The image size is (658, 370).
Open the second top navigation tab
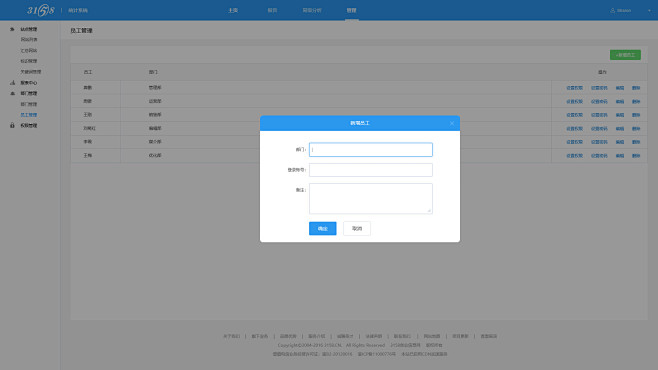pyautogui.click(x=272, y=10)
